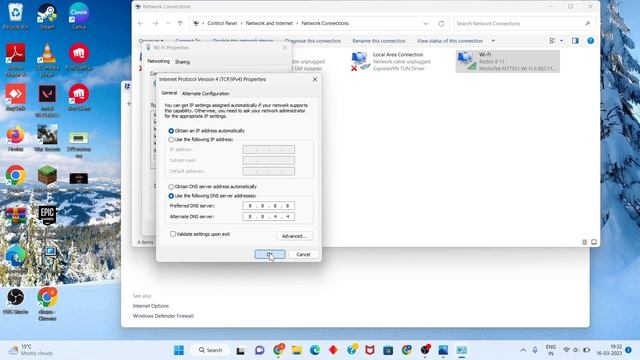Viewport: 640px width, 360px height.
Task: Open the Help icon in Network Connections
Action: [x=590, y=41]
